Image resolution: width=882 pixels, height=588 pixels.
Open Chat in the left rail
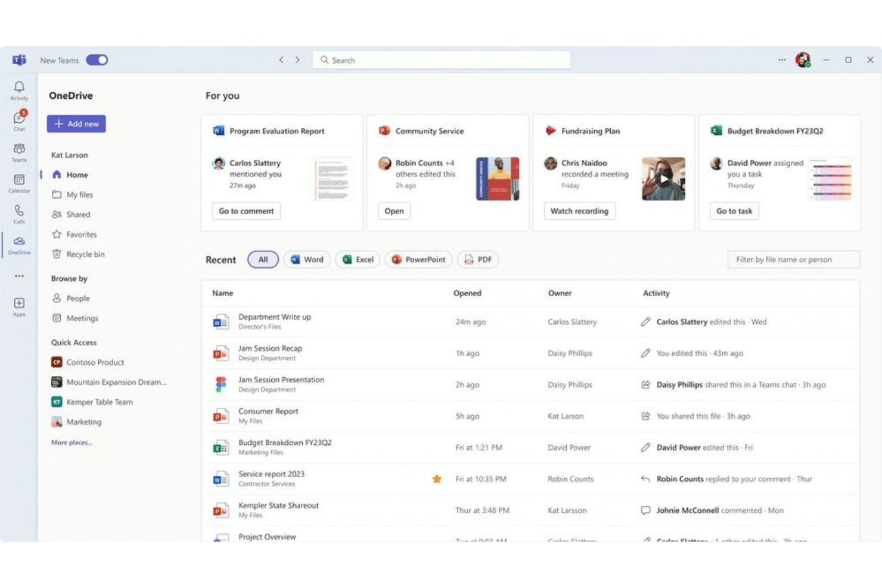(19, 120)
